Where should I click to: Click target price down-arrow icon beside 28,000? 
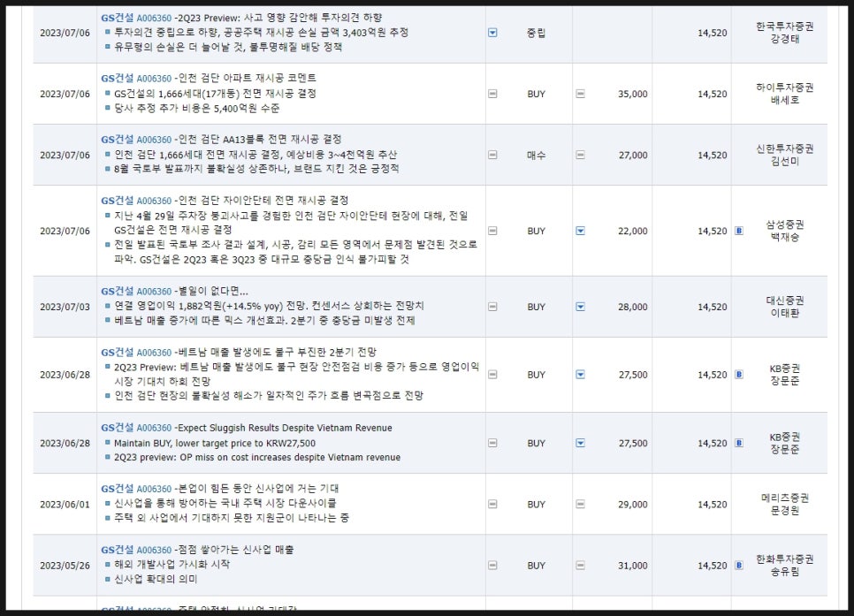point(581,307)
